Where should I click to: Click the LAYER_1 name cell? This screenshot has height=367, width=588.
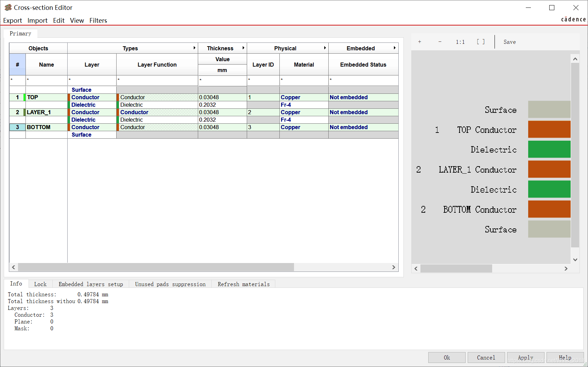click(47, 112)
